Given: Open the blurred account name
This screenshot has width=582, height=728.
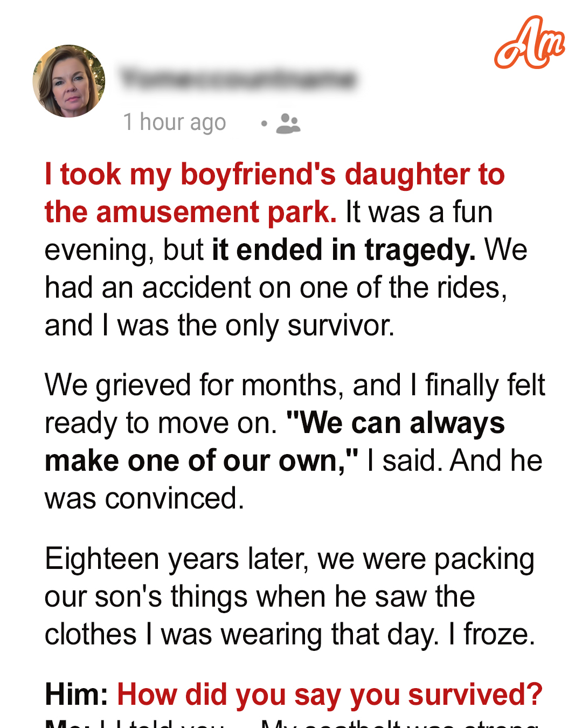Looking at the screenshot, I should [238, 79].
